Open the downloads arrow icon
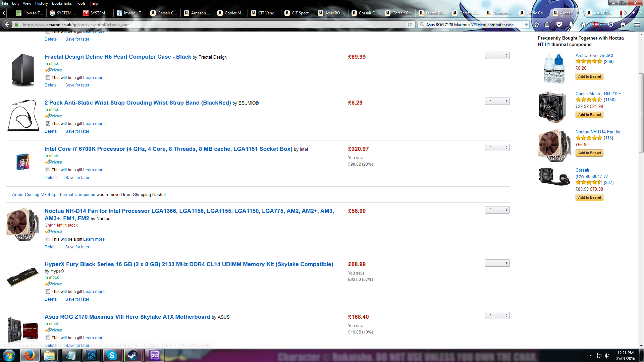 [x=571, y=24]
